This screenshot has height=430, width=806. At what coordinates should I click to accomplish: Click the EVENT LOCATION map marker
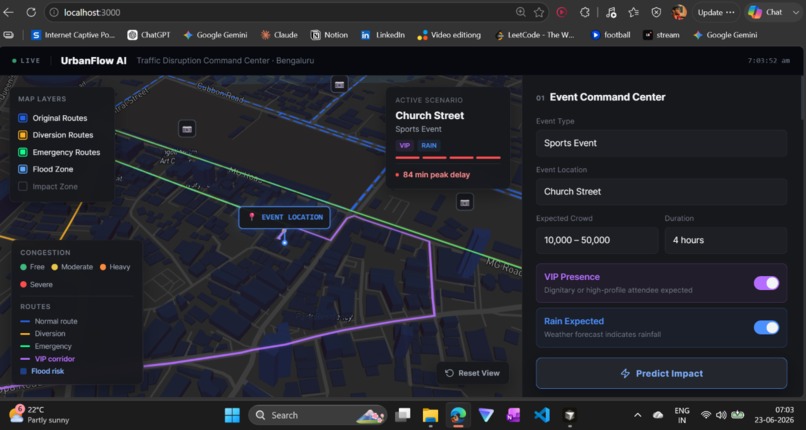click(x=284, y=217)
